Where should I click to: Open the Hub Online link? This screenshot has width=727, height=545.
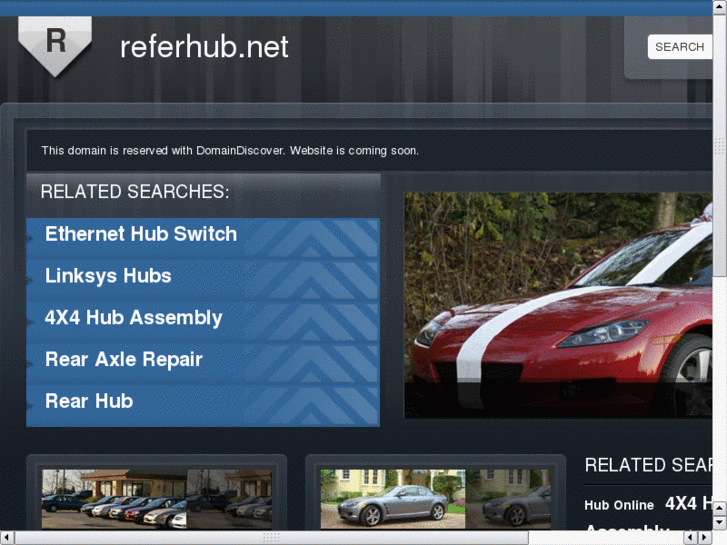click(619, 505)
